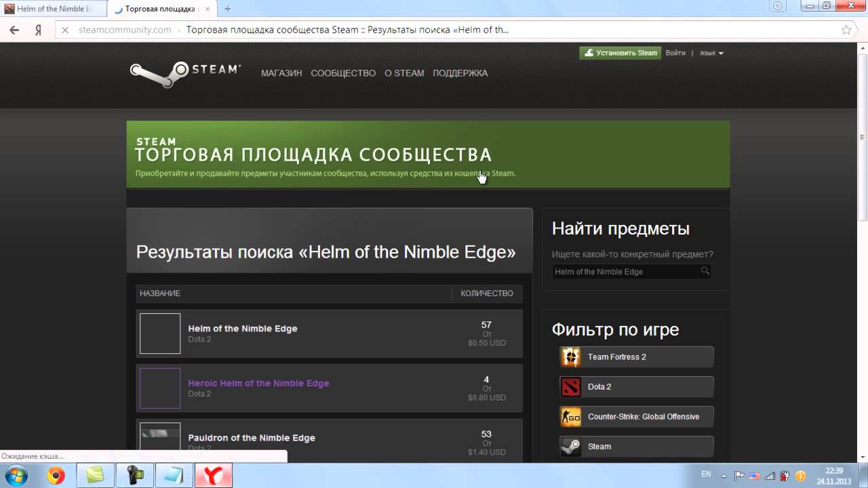868x488 pixels.
Task: Open the camcorder recording app in taskbar
Action: [x=134, y=476]
